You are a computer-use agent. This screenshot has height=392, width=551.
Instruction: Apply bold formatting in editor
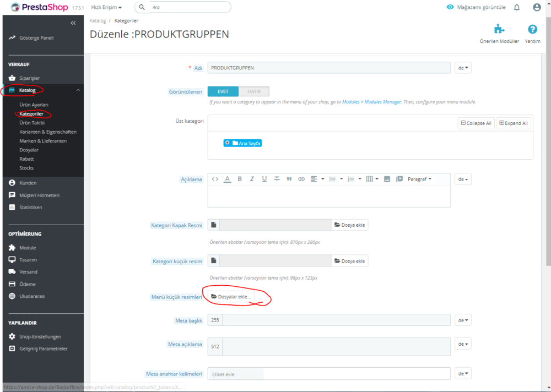240,179
